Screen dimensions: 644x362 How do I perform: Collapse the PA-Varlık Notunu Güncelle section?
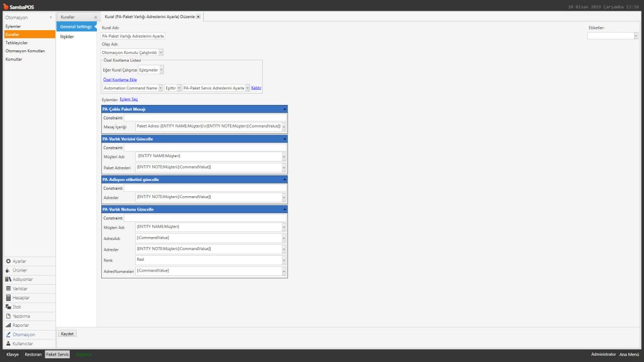click(x=284, y=209)
